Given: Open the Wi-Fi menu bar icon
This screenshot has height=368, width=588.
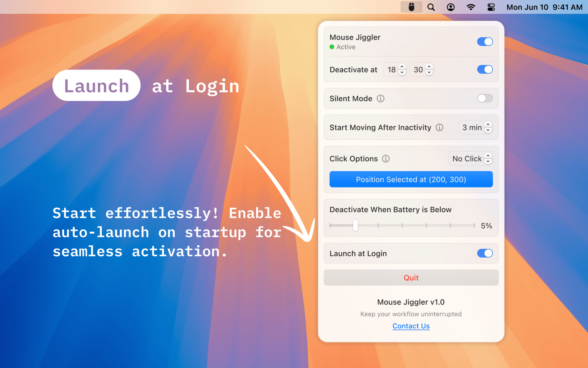Looking at the screenshot, I should 471,7.
